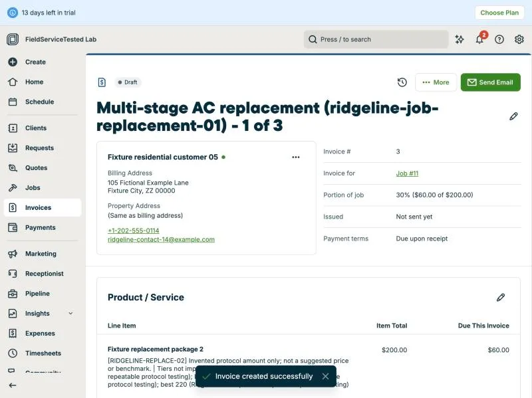Click the search field
Screen dimensions: 532x398
(376, 39)
